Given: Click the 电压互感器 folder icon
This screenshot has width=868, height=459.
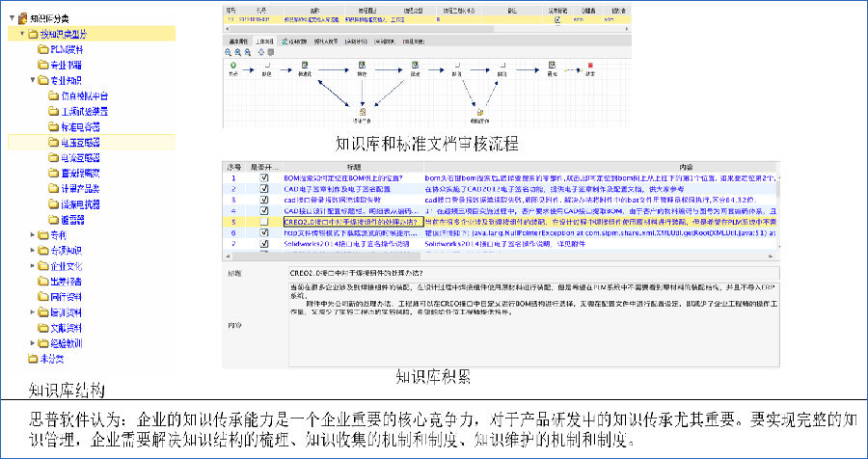Looking at the screenshot, I should pyautogui.click(x=53, y=143).
